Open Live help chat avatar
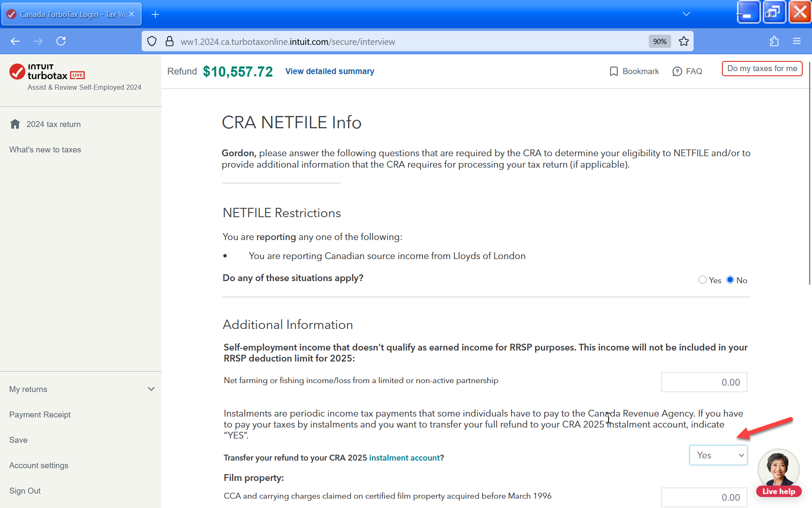Viewport: 812px width, 508px height. pos(779,473)
